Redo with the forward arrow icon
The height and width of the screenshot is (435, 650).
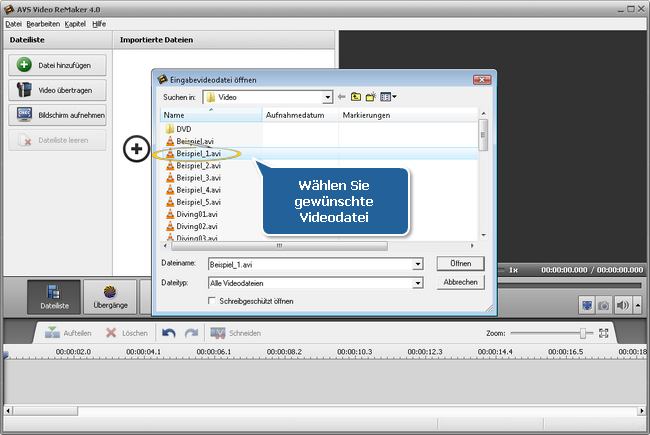[192, 333]
